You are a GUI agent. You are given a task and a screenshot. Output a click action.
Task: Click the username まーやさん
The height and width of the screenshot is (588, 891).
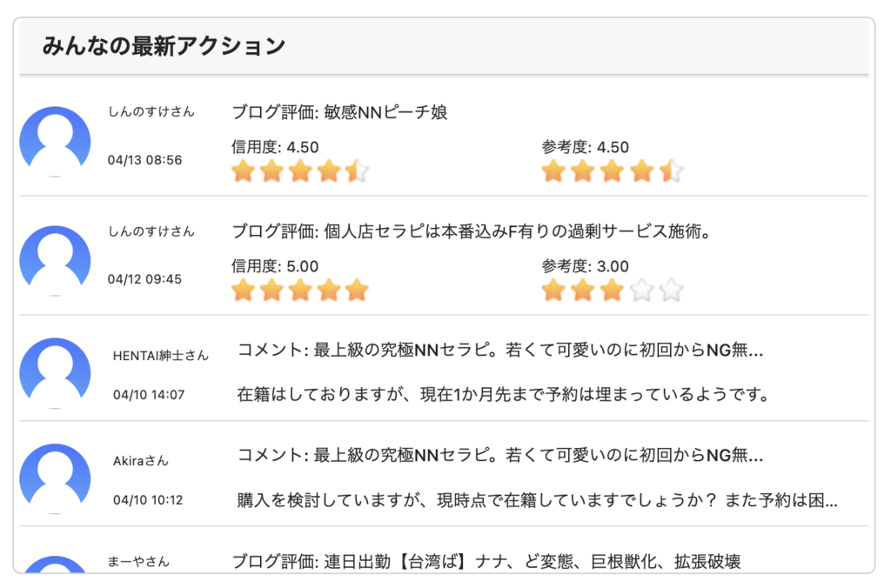139,562
